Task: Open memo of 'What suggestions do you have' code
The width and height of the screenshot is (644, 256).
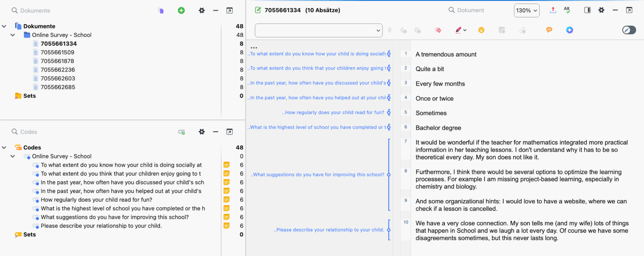Action: tap(227, 217)
